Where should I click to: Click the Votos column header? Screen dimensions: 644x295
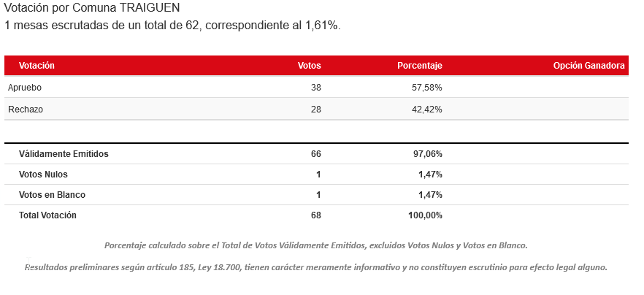[310, 66]
